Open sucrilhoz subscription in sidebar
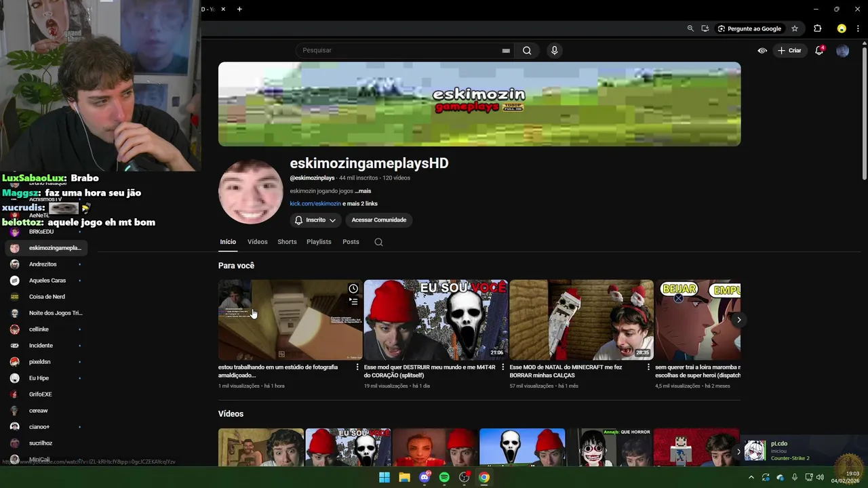This screenshot has height=488, width=868. (x=46, y=443)
